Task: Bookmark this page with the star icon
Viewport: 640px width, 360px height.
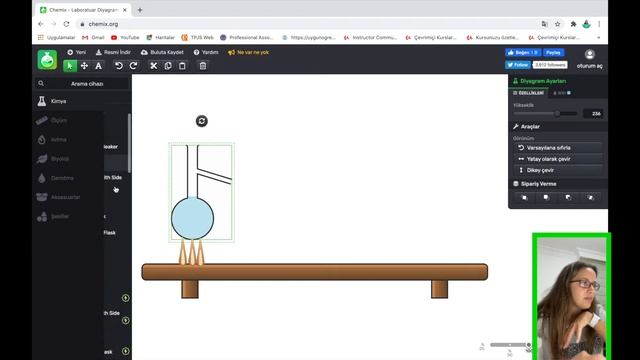Action: tap(558, 24)
